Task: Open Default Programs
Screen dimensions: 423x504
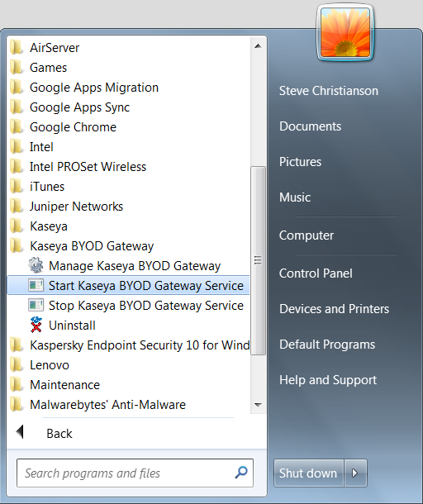Action: (x=327, y=345)
